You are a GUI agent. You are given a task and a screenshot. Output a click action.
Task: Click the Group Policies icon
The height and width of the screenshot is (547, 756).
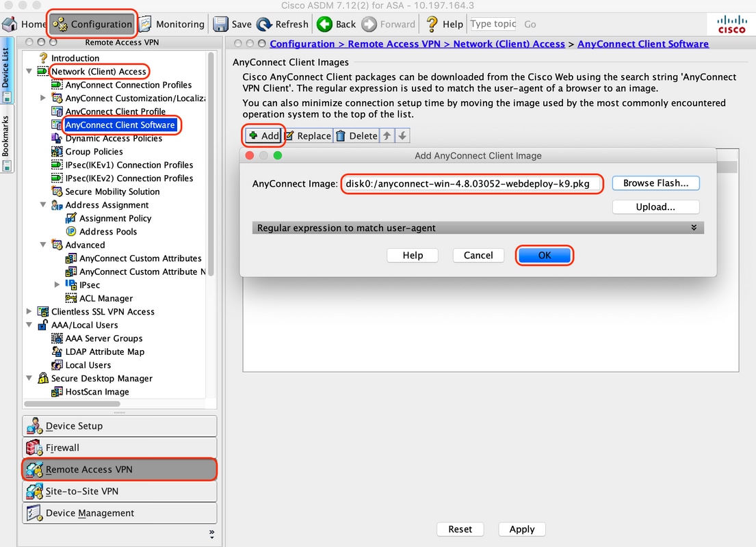coord(56,151)
